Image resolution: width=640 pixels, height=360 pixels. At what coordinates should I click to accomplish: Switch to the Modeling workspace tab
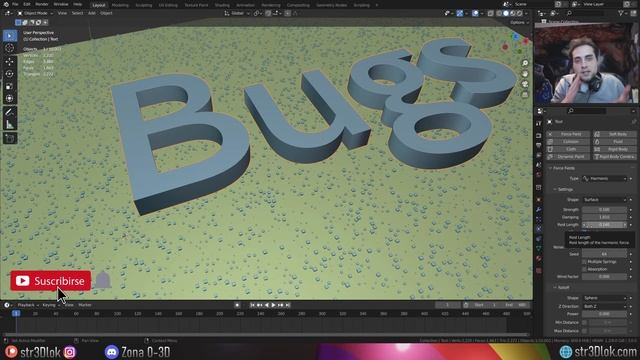120,5
